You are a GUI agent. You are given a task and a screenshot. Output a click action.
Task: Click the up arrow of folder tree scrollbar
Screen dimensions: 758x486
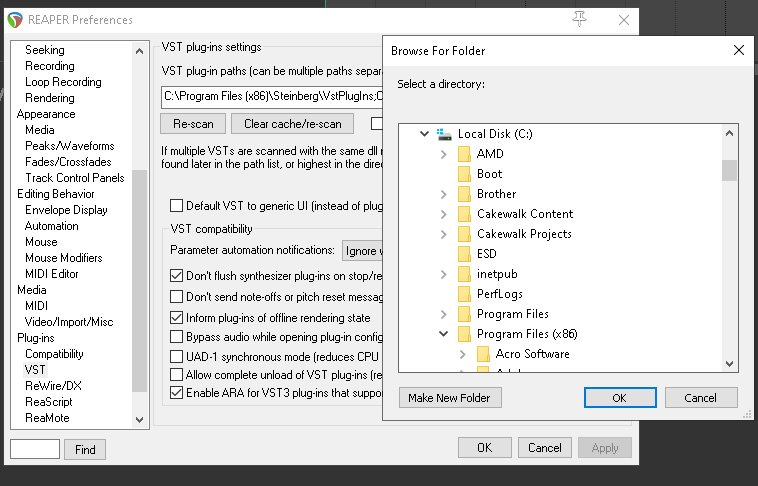tap(729, 133)
